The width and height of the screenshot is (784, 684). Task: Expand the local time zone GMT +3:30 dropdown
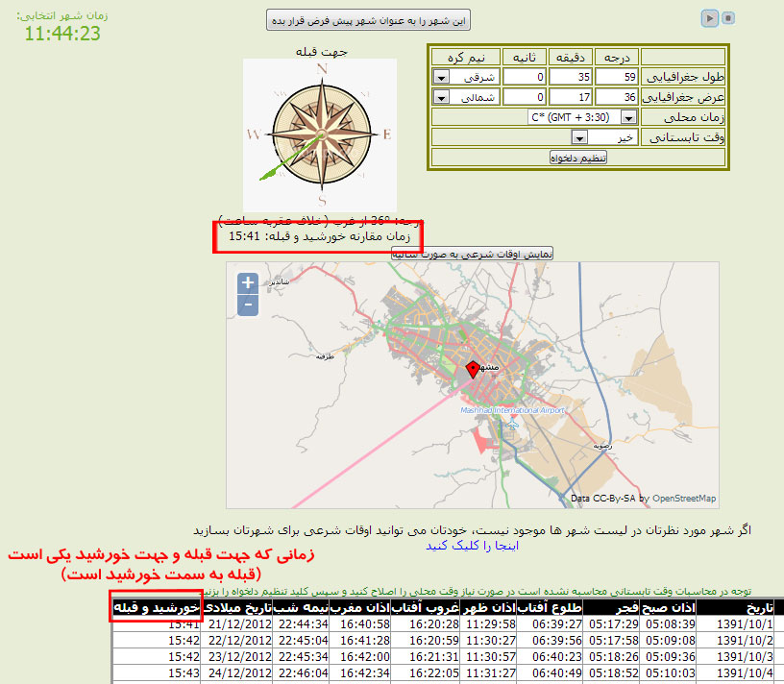click(628, 117)
